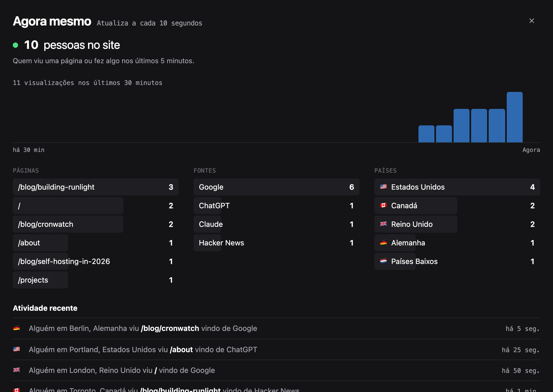Click the 'há 30 min' axis label
Image resolution: width=553 pixels, height=392 pixels.
[29, 150]
